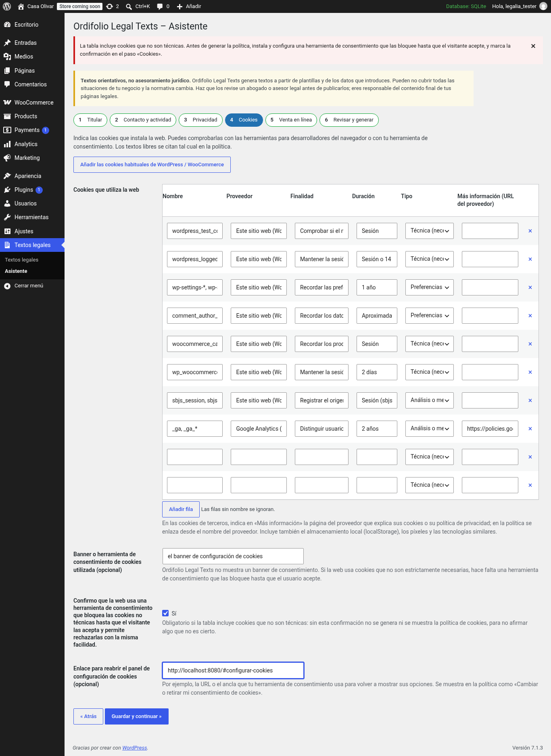Change Tipo for sbjs_session row

point(430,400)
